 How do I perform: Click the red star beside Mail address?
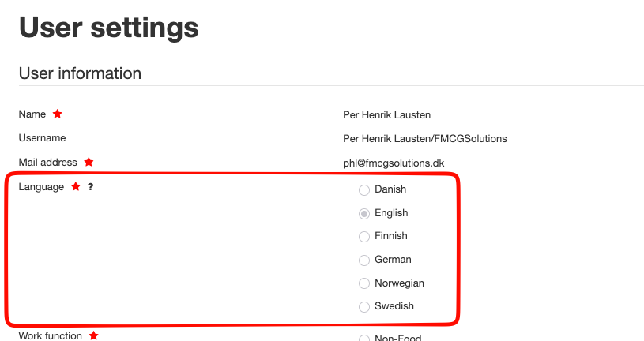89,162
